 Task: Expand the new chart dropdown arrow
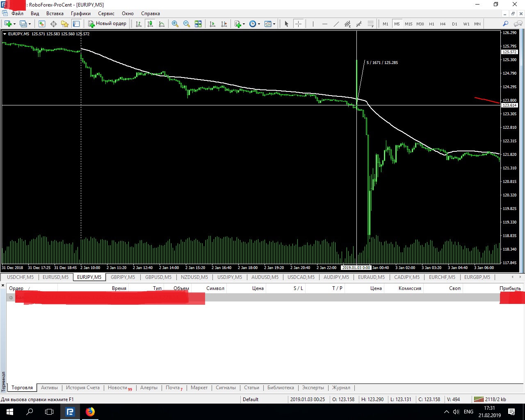coord(14,24)
